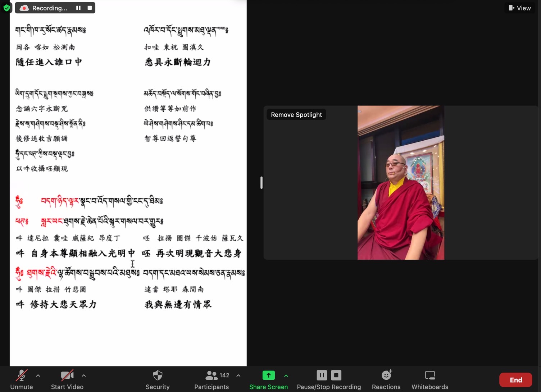Click the divider handle between panels

click(x=262, y=183)
